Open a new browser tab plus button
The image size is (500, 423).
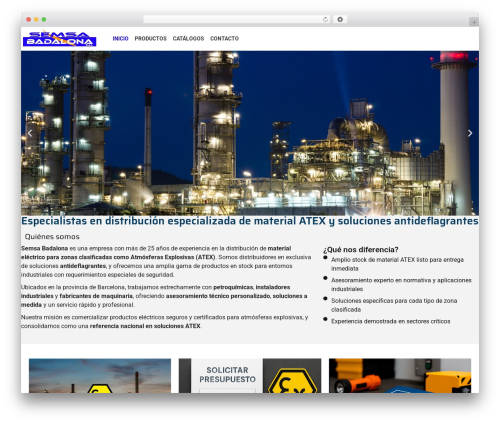click(x=474, y=22)
